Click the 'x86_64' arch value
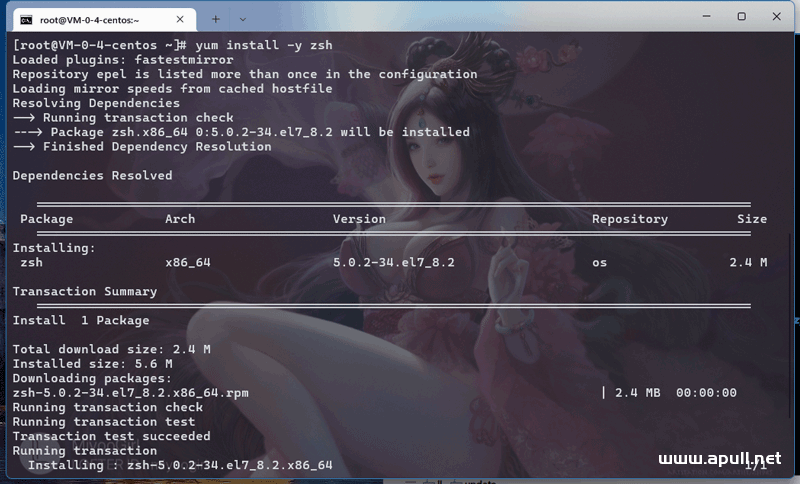The image size is (800, 484). tap(188, 263)
